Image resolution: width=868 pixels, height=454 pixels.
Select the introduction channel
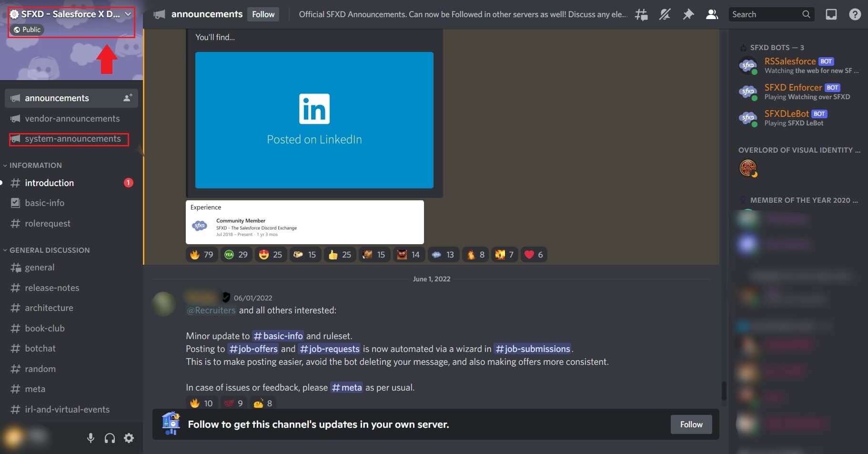71,183
